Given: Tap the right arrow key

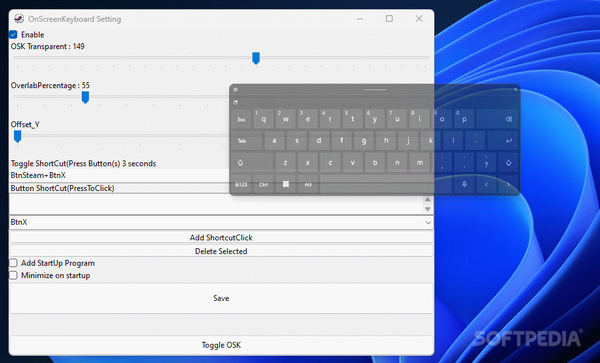Looking at the screenshot, I should (x=509, y=184).
